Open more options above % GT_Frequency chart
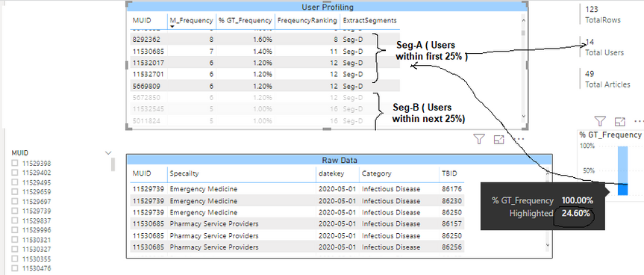Screen dimensions: 644x275 639,121
